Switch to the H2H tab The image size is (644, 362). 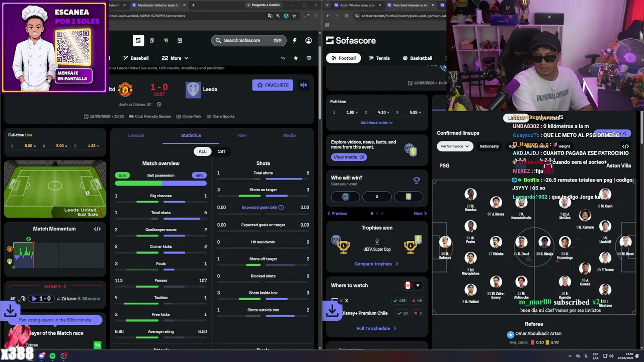tap(242, 135)
